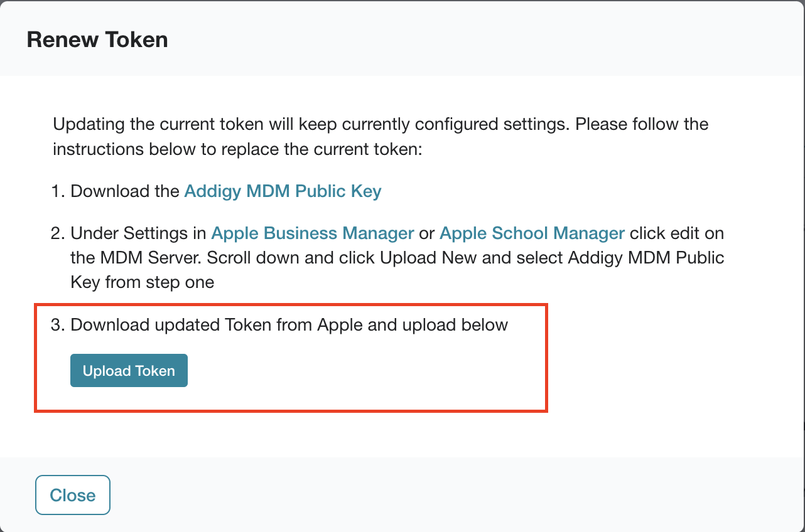Click the Apple Business Manager hyperlink in step two
This screenshot has height=532, width=805.
[x=312, y=233]
